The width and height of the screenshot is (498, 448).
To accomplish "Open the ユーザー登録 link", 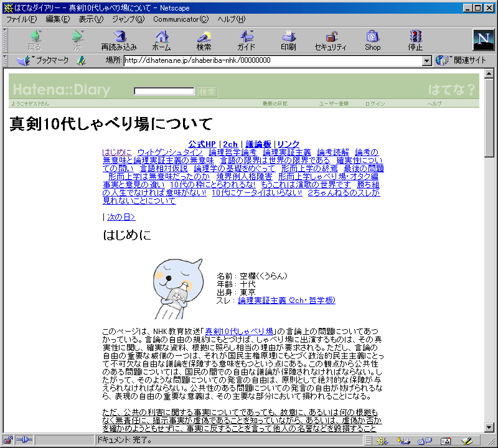I will pos(334,103).
